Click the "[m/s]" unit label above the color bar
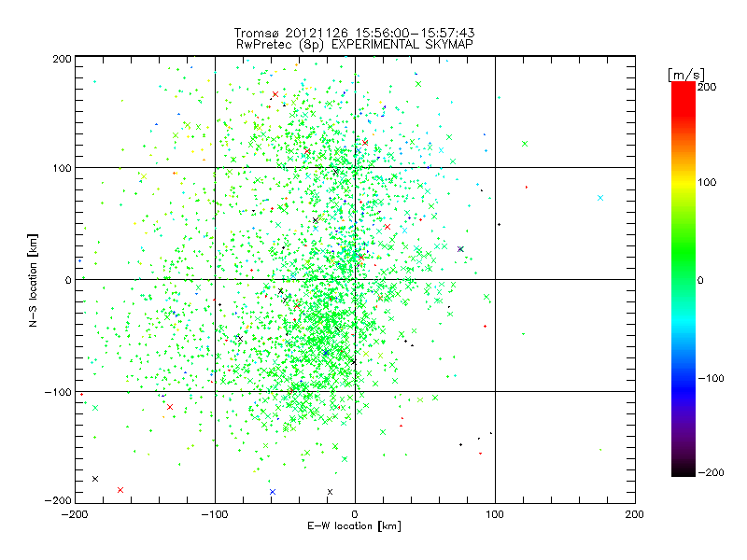Screen dimensions: 747x560 pos(685,75)
